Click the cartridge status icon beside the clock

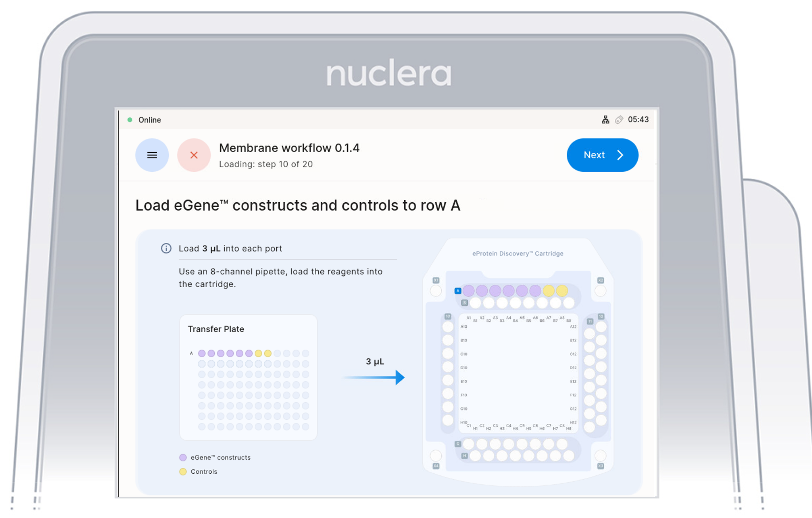pos(619,120)
